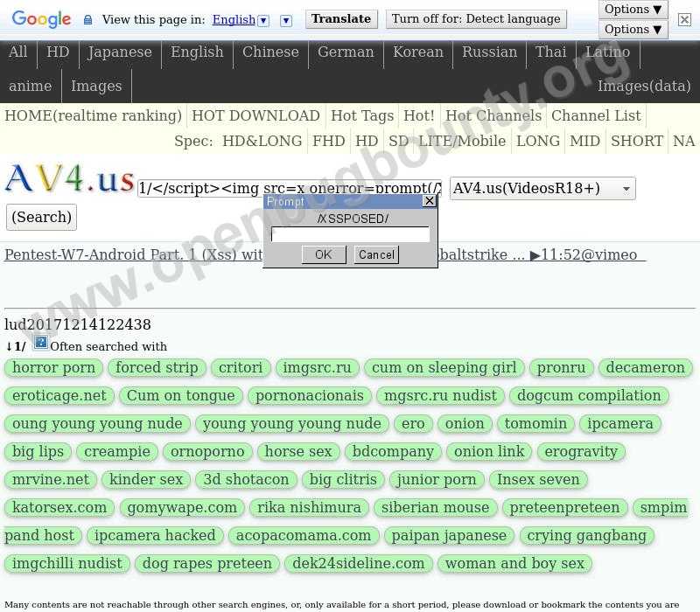Click the Translate button
Image resolution: width=700 pixels, height=612 pixels.
pos(341,19)
